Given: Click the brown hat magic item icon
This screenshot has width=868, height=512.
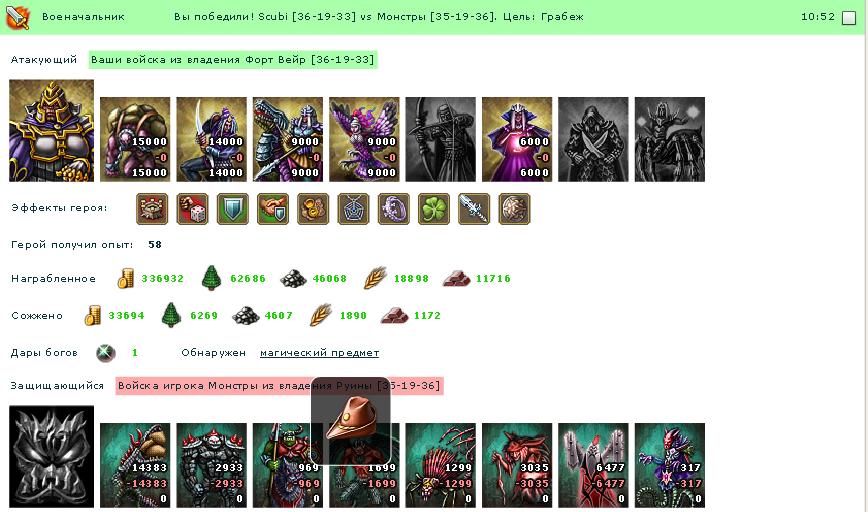Looking at the screenshot, I should 351,421.
